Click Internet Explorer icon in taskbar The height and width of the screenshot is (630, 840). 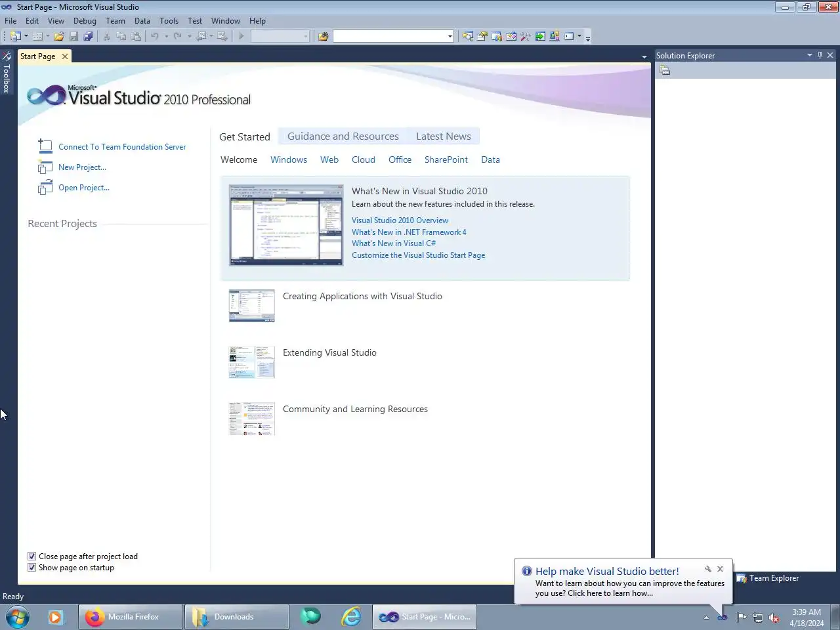click(x=352, y=617)
